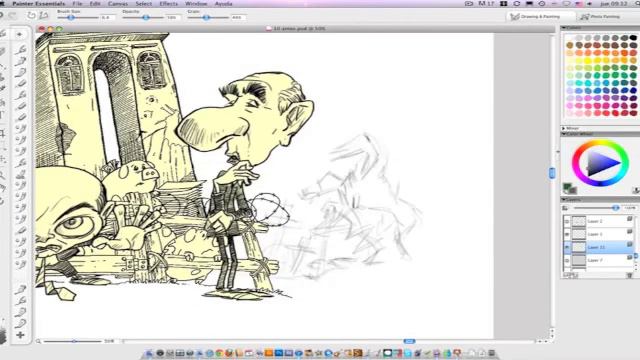Click the zoom-out magnifier beside the zoom slider
Image resolution: width=640 pixels, height=360 pixels.
38,341
